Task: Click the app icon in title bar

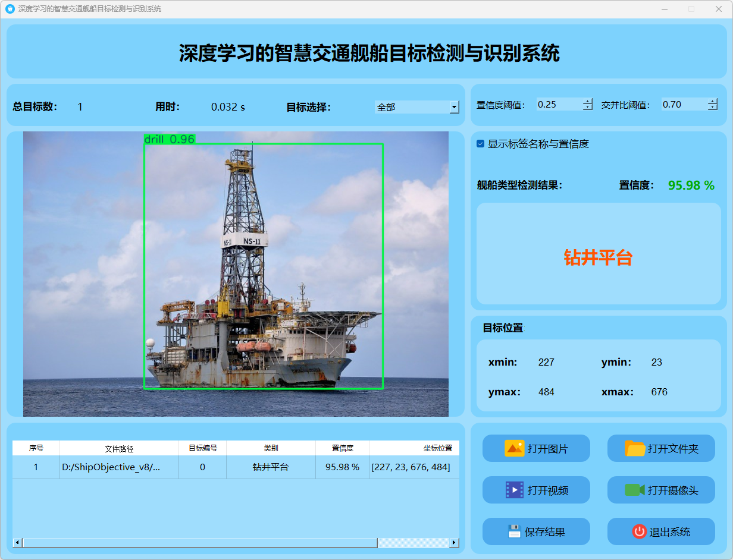Action: (x=10, y=9)
